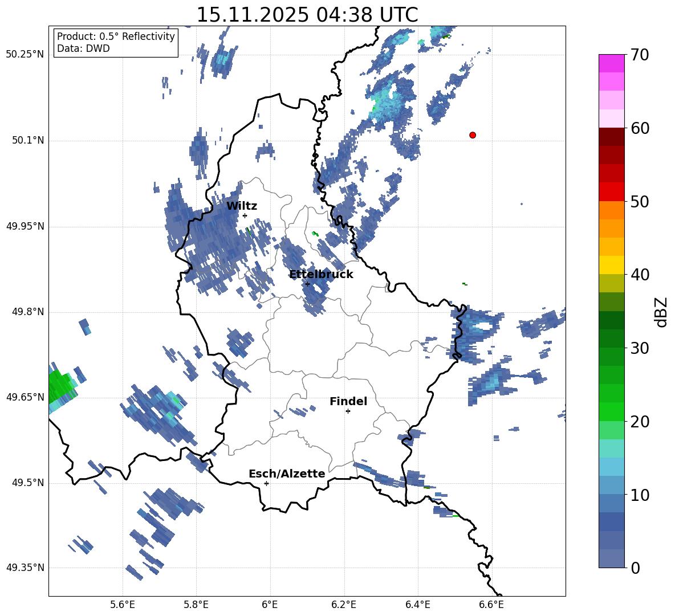Click the 20 value on colorbar

click(640, 422)
